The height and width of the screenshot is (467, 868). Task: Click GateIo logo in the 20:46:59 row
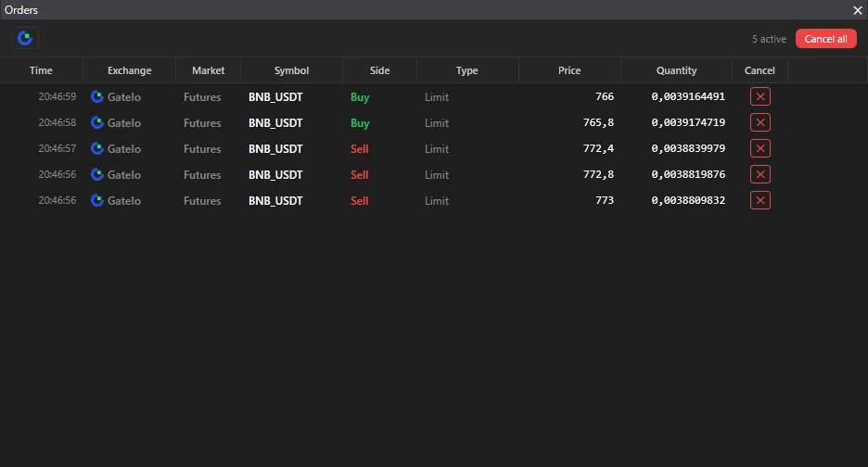(x=97, y=97)
